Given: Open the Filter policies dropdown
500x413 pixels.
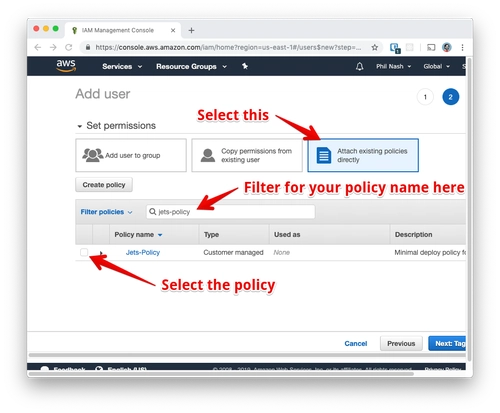Looking at the screenshot, I should tap(106, 212).
